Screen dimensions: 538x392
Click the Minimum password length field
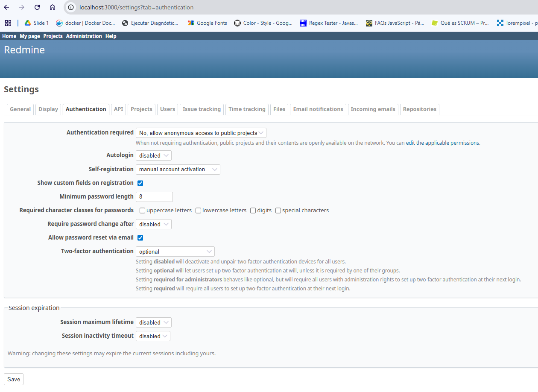[154, 197]
